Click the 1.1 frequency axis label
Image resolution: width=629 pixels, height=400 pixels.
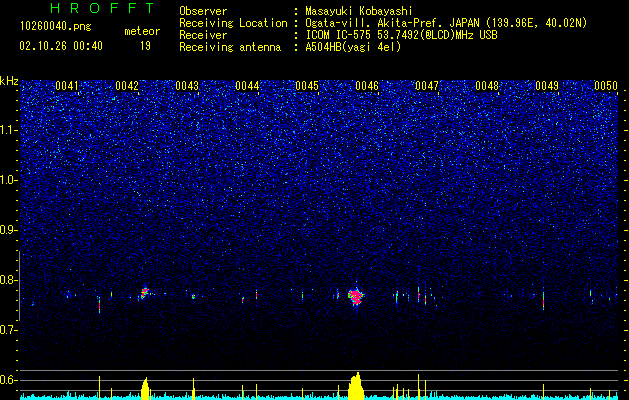(8, 130)
